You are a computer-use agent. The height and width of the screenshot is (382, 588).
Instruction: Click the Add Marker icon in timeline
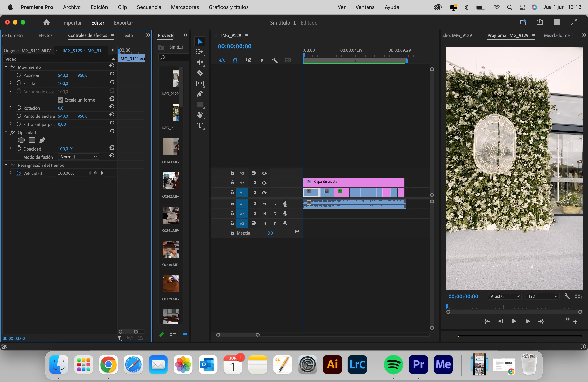click(262, 60)
